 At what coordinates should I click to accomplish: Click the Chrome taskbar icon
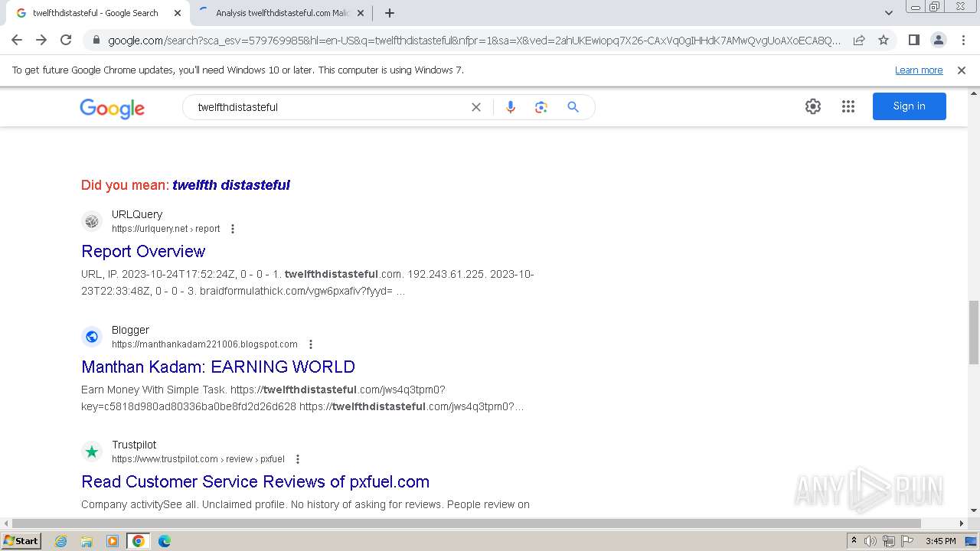(x=139, y=541)
